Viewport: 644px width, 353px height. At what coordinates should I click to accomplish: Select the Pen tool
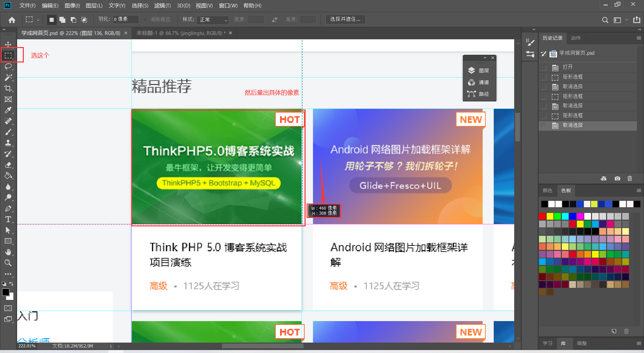click(8, 209)
